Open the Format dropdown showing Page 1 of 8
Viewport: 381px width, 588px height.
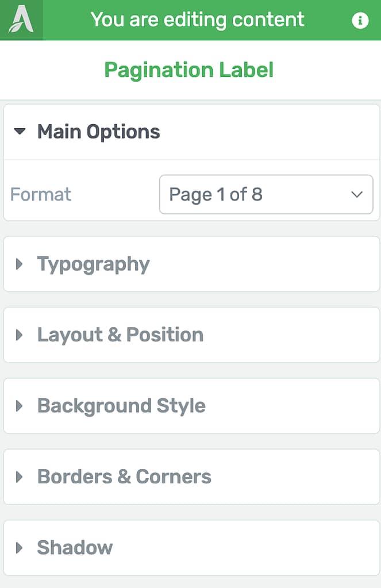coord(266,194)
